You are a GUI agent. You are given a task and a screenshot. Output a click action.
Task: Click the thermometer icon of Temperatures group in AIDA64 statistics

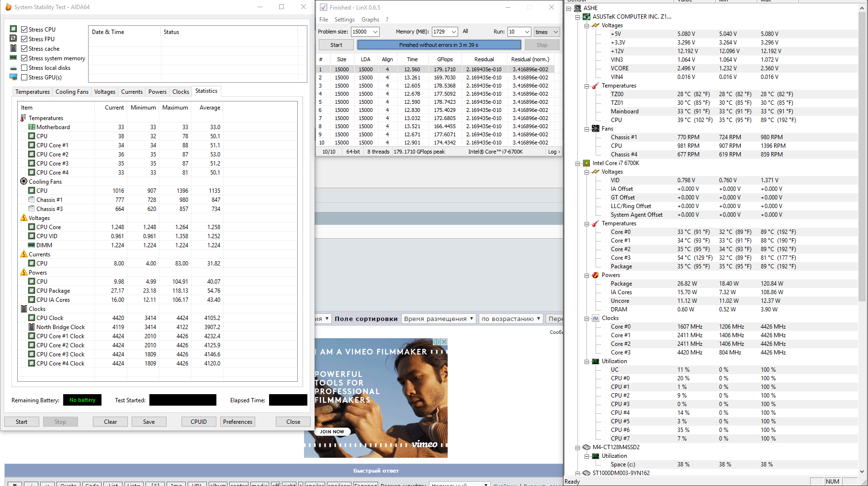click(x=23, y=118)
